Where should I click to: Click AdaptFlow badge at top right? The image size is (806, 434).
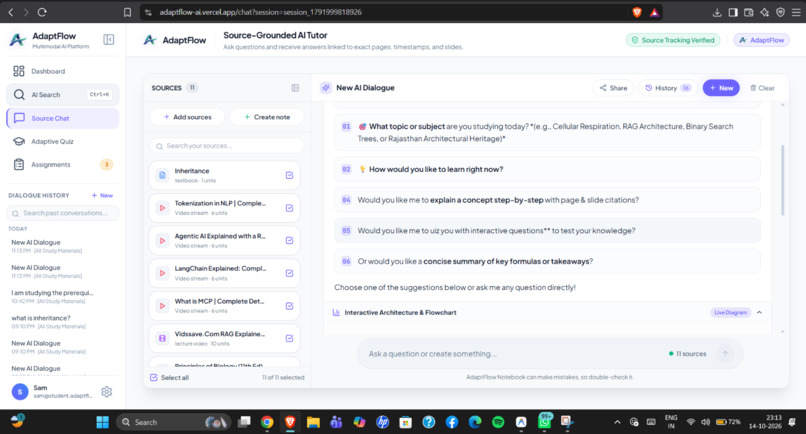[x=761, y=40]
